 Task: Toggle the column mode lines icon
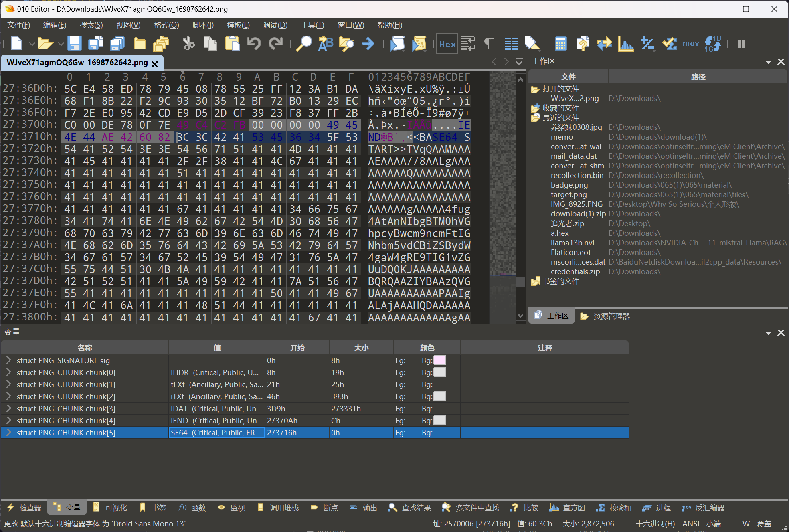tap(511, 43)
